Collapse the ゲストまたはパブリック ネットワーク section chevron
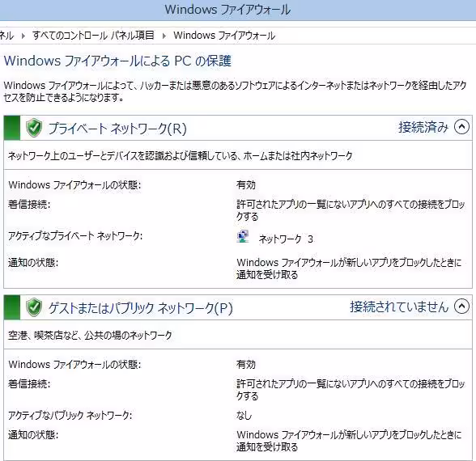476x461 pixels. coord(461,306)
